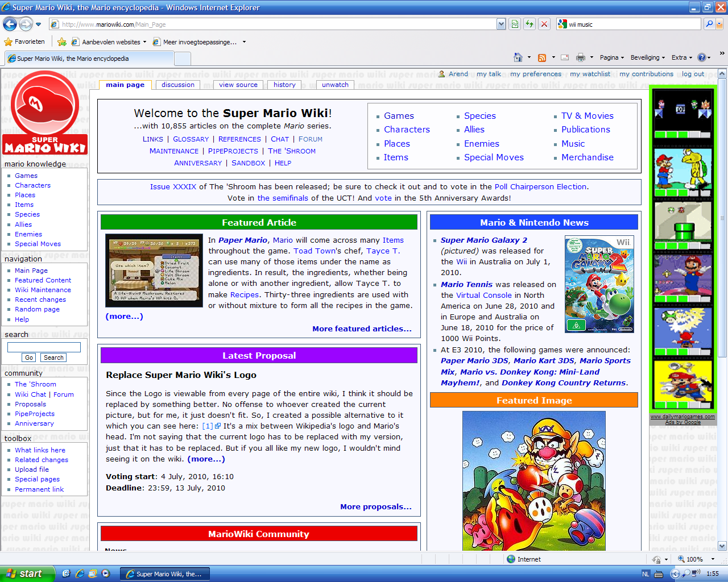Click the browser Back arrow button
Screen dimensions: 728x582
[10, 24]
